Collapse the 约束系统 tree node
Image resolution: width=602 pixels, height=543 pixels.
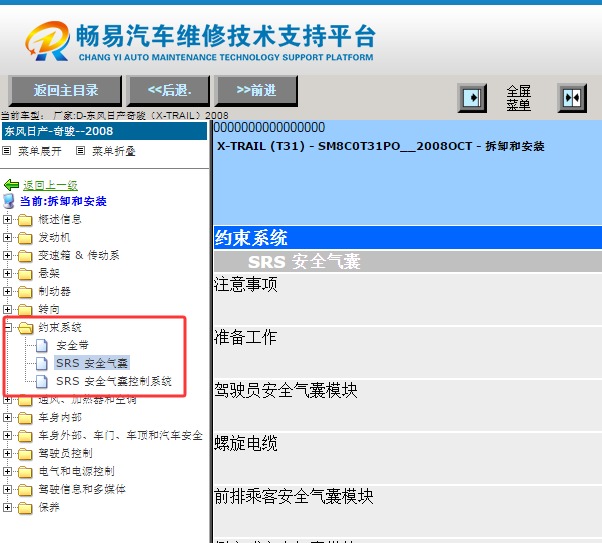point(8,327)
